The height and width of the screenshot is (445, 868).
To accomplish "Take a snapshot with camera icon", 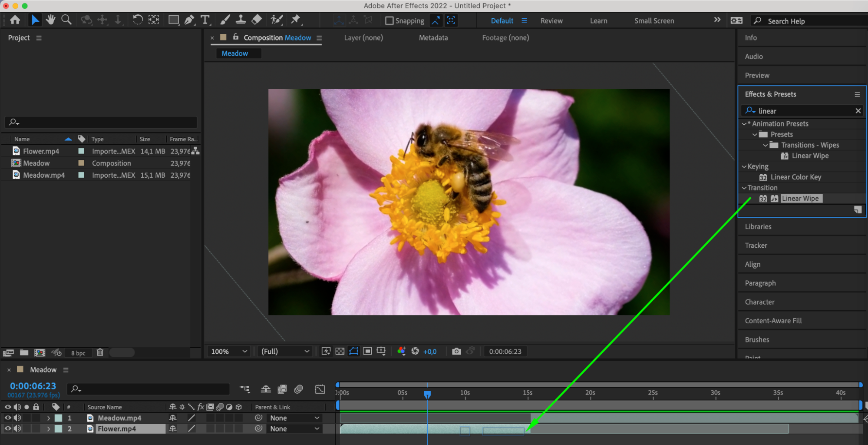I will coord(456,351).
